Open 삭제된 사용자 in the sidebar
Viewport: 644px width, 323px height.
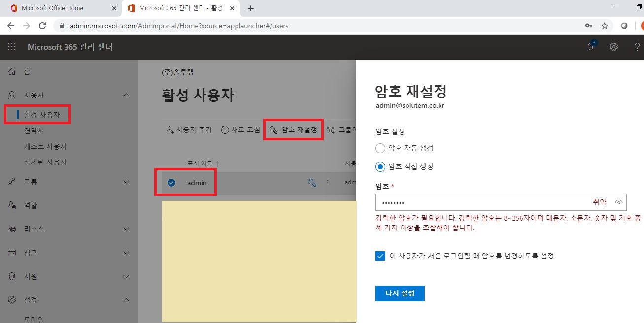(45, 162)
